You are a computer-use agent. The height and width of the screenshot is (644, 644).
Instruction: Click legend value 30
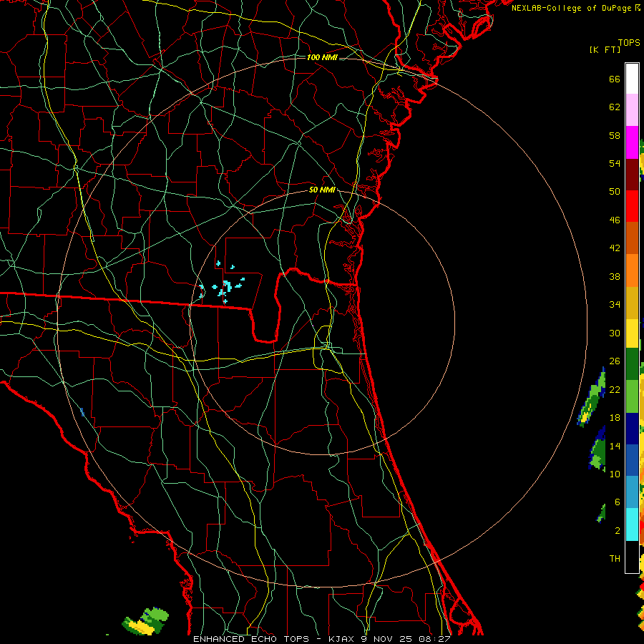click(615, 333)
